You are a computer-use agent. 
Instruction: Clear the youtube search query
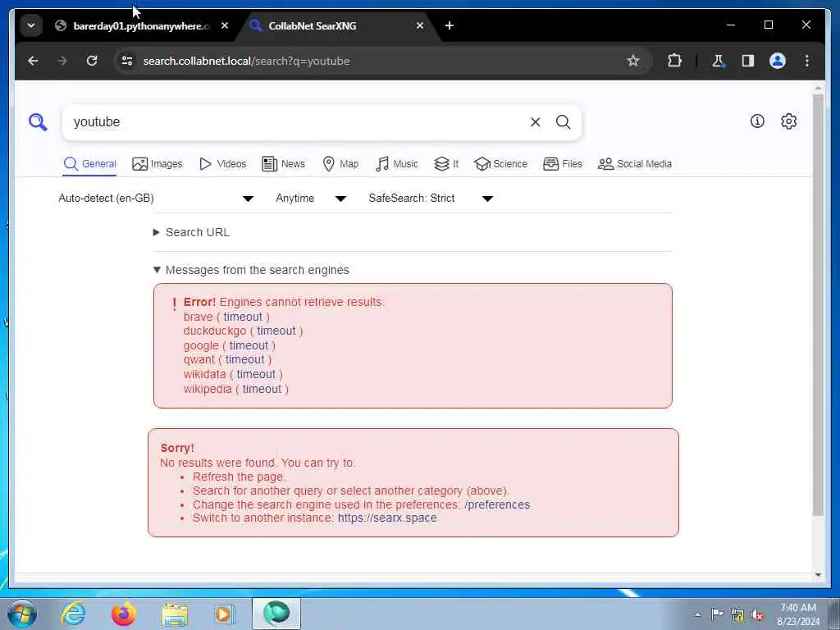pos(535,122)
